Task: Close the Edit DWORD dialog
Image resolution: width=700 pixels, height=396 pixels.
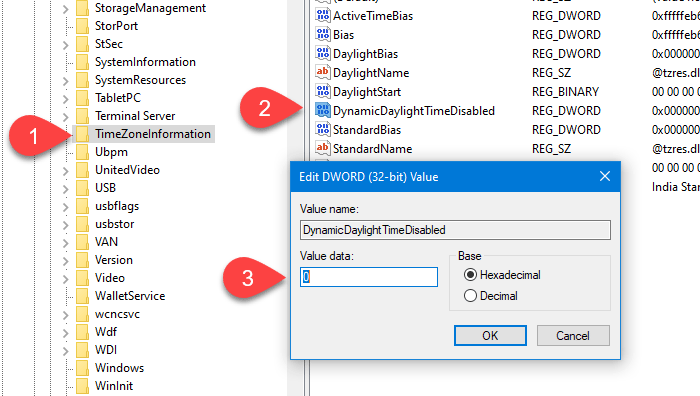Action: 605,176
